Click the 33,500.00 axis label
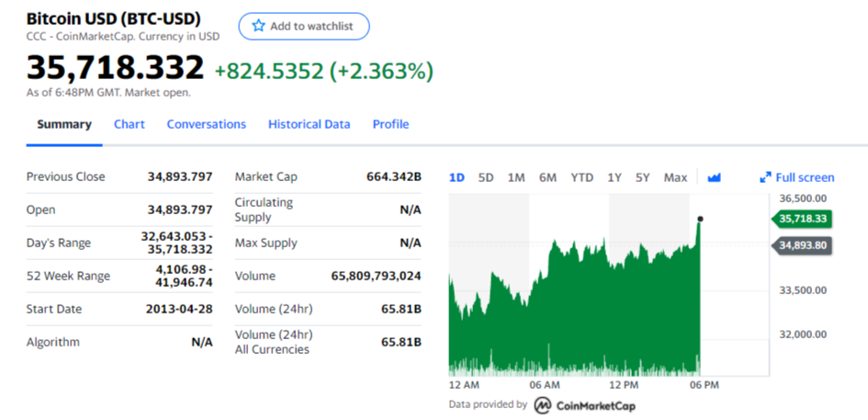The width and height of the screenshot is (868, 420). pyautogui.click(x=803, y=290)
